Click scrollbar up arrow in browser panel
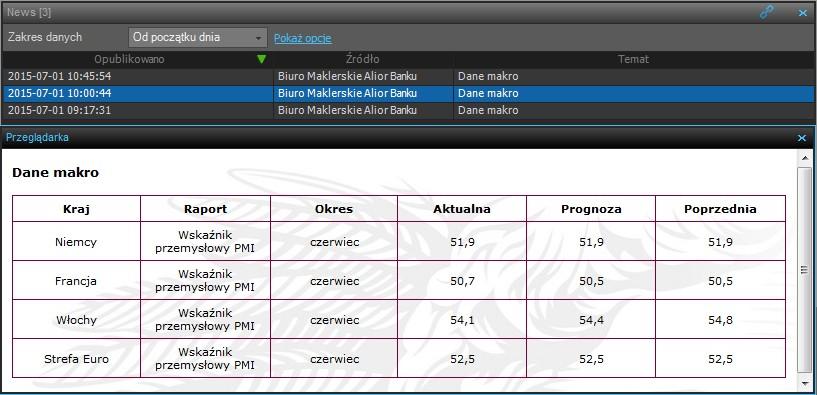Image resolution: width=817 pixels, height=395 pixels. coord(805,157)
